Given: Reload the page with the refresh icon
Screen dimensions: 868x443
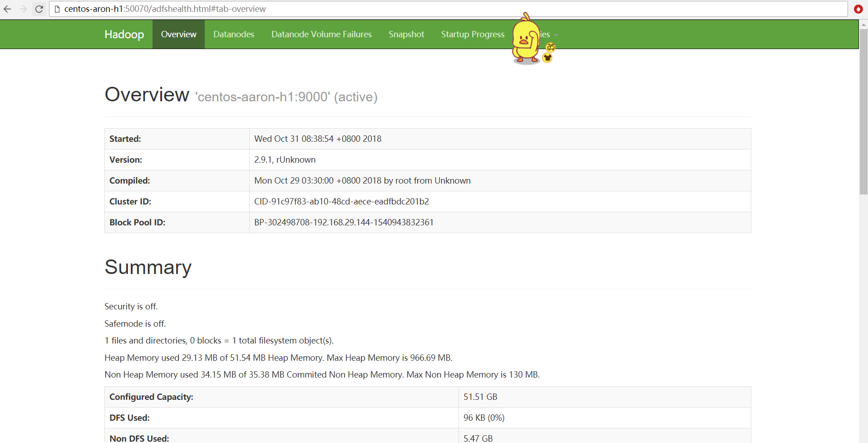Looking at the screenshot, I should tap(39, 9).
